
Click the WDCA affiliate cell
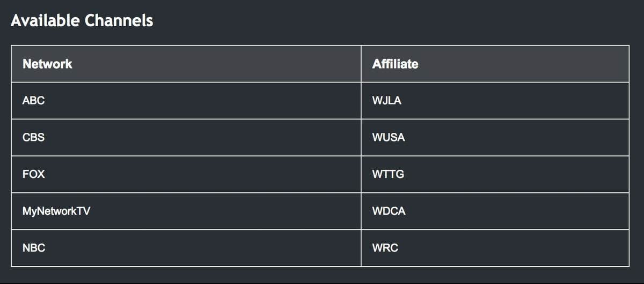point(389,211)
